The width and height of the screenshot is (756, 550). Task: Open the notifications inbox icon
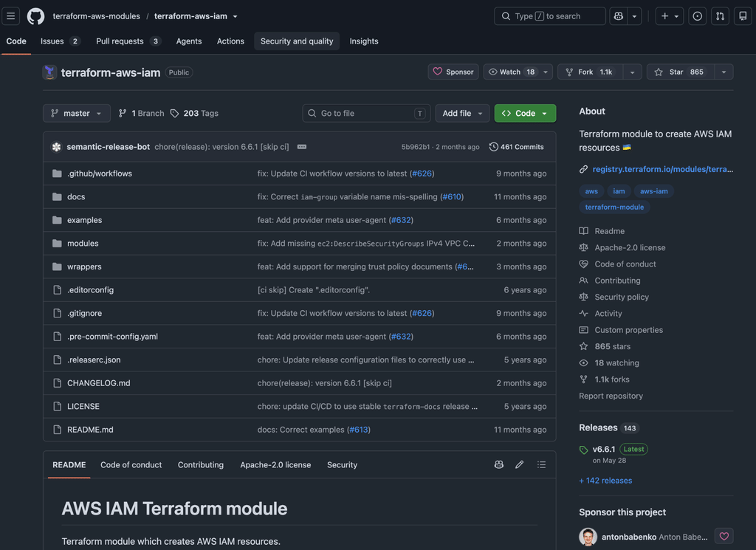[743, 16]
